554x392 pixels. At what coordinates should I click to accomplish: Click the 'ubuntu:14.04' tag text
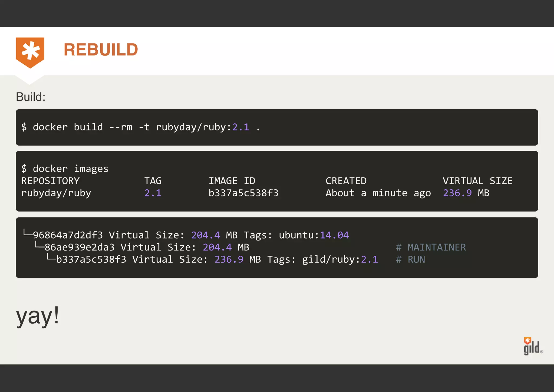(x=314, y=235)
